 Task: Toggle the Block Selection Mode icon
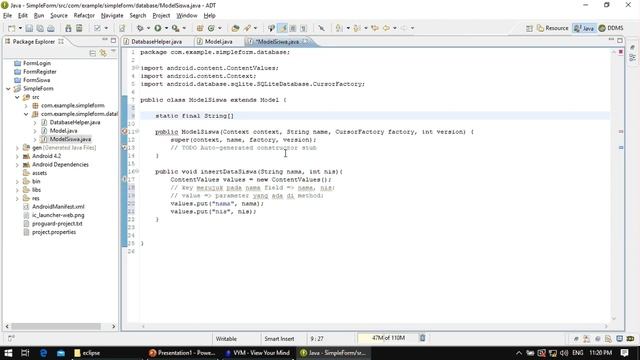(x=293, y=28)
